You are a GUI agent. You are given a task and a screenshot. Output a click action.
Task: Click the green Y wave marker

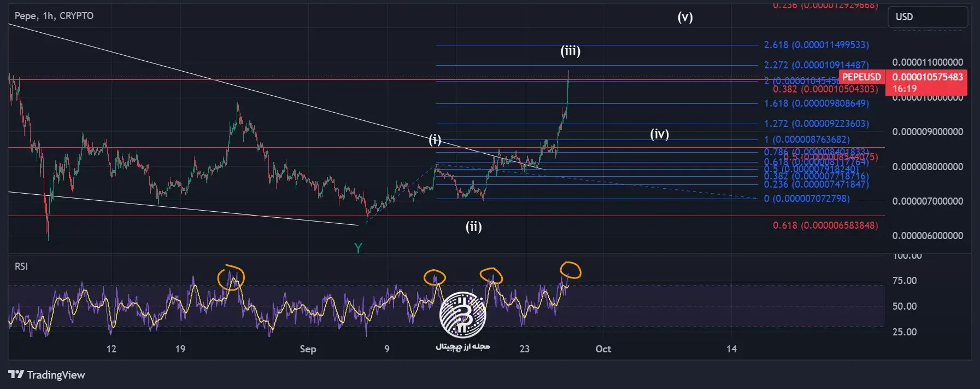click(358, 248)
